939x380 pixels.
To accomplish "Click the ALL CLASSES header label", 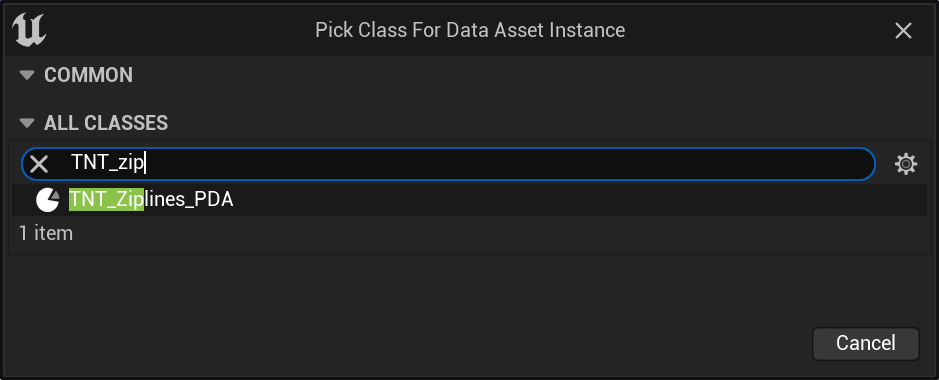I will point(106,123).
